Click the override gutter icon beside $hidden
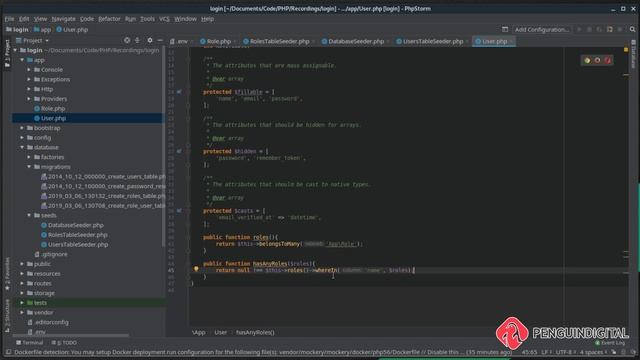Image resolution: width=640 pixels, height=360 pixels. coord(179,151)
